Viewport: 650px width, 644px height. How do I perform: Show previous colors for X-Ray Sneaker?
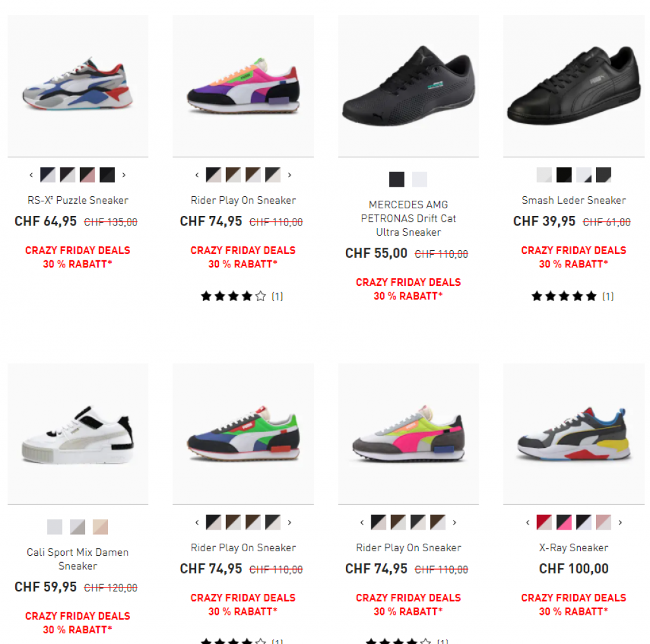(x=527, y=523)
